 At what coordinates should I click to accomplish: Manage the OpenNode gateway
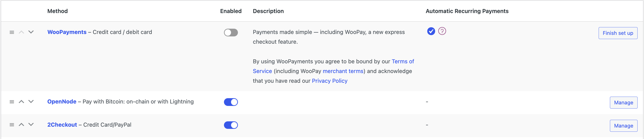pos(623,103)
